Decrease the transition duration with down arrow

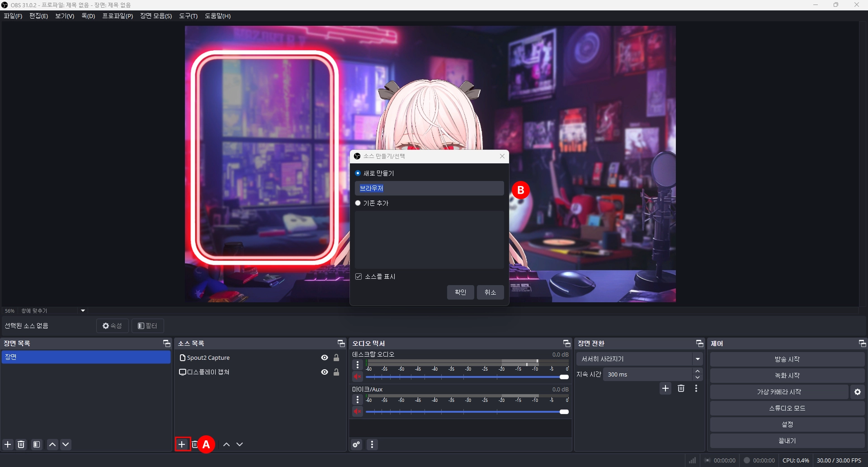tap(698, 377)
